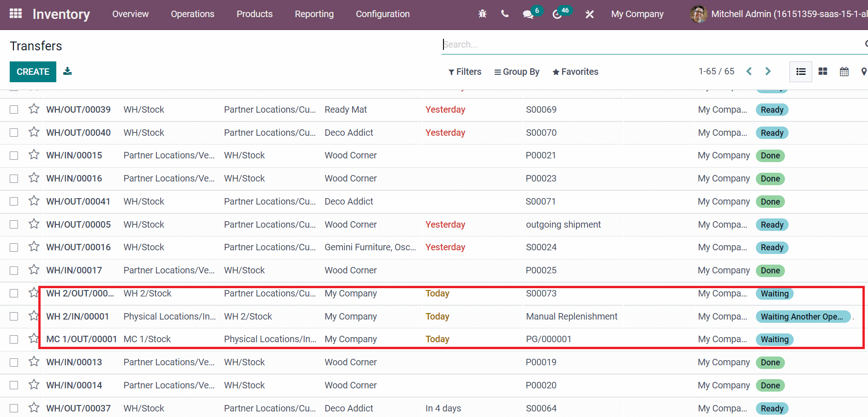868x417 pixels.
Task: Open Mitchell Admin user menu
Action: tap(779, 14)
